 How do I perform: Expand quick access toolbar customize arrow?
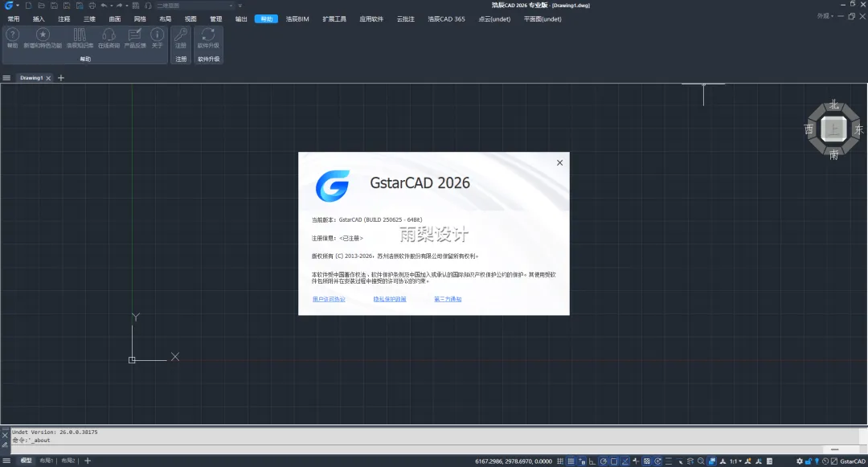240,6
